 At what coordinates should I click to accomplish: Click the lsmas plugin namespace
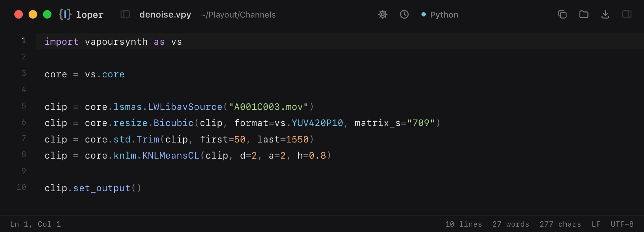coord(128,107)
